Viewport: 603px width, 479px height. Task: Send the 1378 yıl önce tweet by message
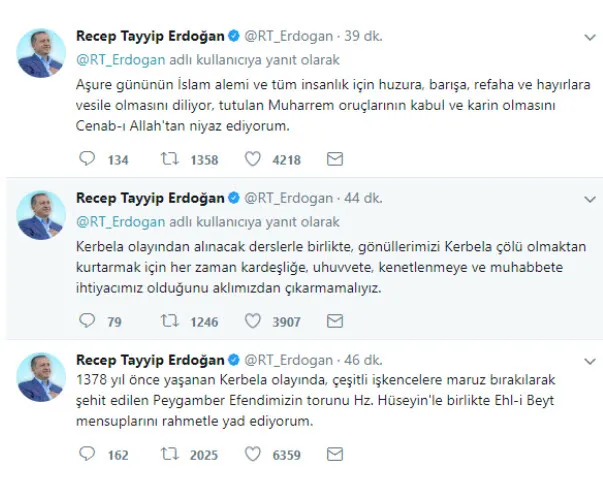[x=335, y=454]
